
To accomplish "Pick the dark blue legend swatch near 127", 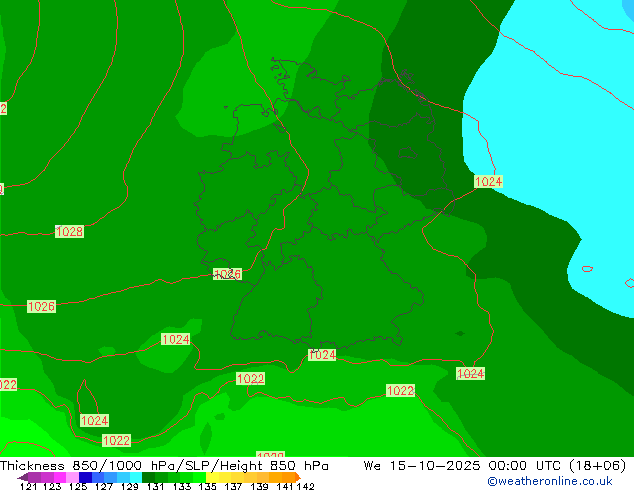I will pos(88,477).
